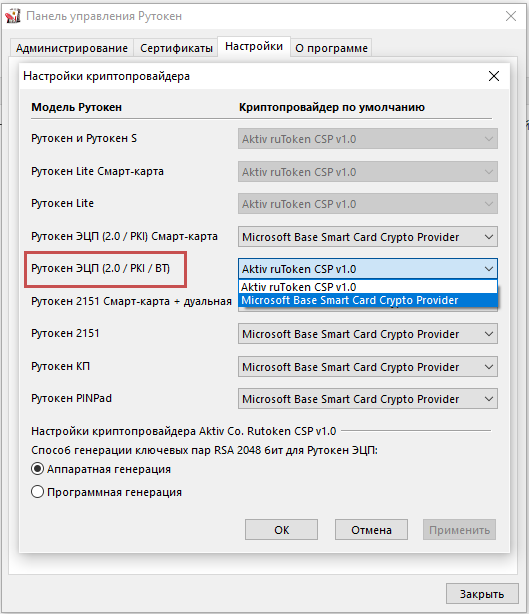The image size is (529, 614).
Task: Open provider dropdown for Рутокен 2151
Action: coord(368,334)
